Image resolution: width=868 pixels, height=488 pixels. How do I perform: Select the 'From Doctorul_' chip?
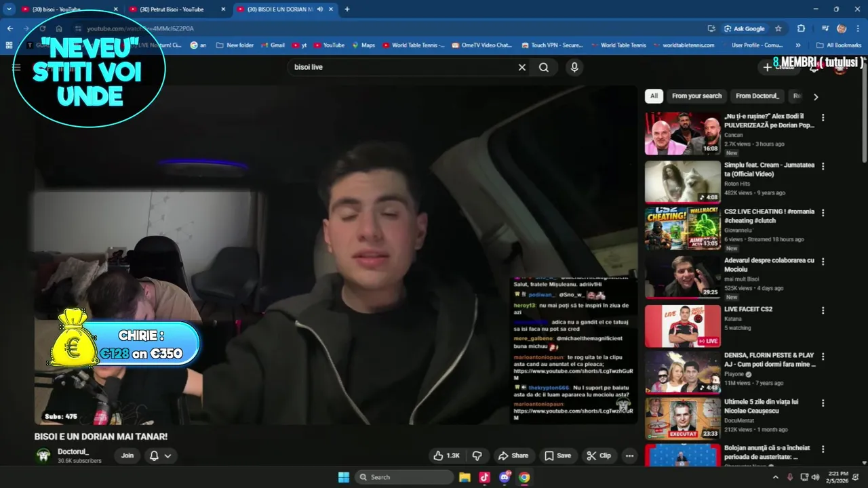pos(757,96)
